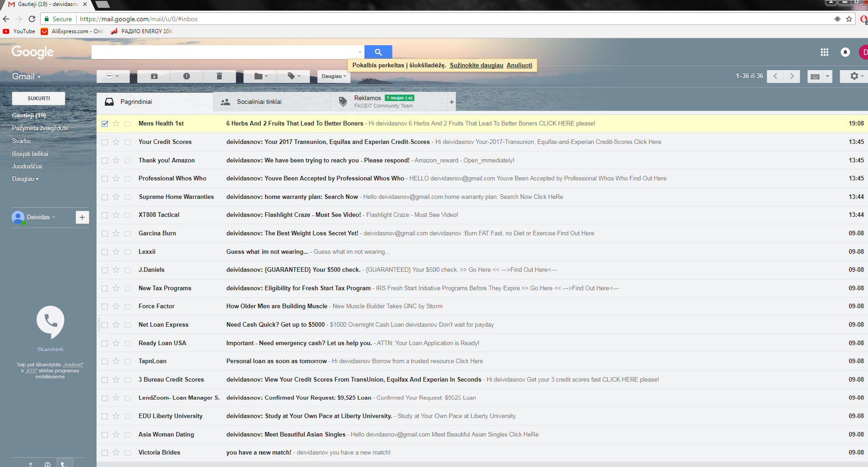The width and height of the screenshot is (868, 467).
Task: Reload the page in browser
Action: 32,19
